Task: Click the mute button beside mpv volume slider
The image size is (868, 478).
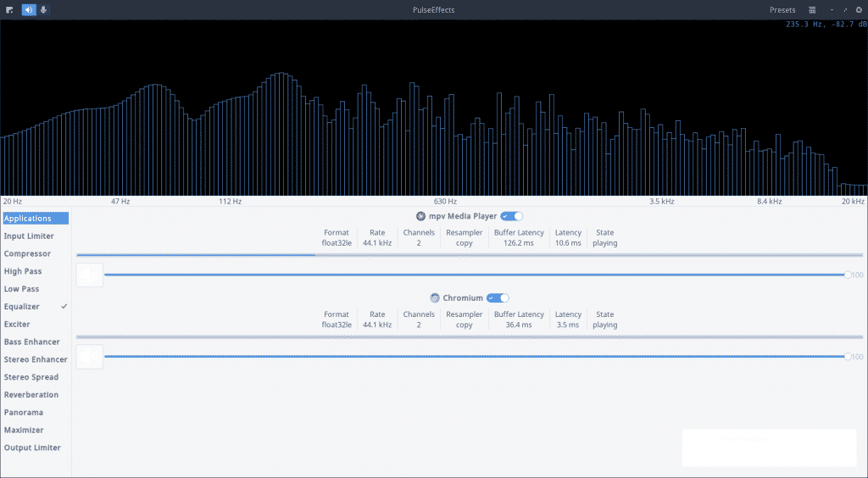Action: (x=90, y=275)
